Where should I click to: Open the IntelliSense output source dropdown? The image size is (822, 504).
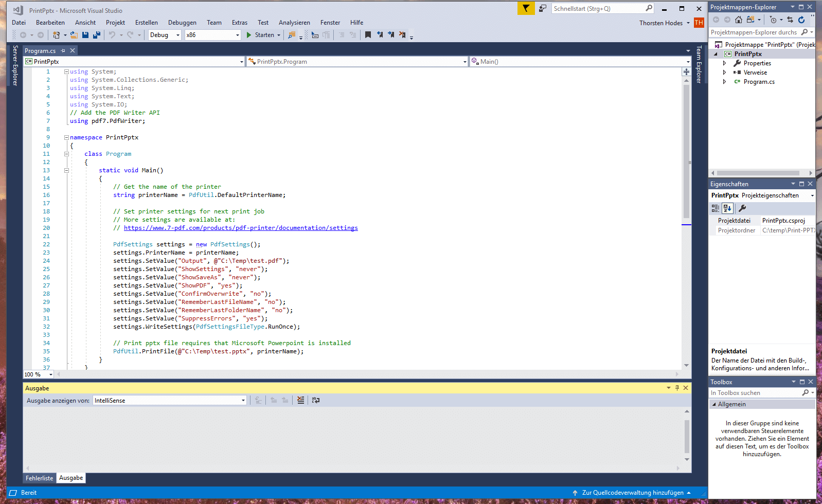(170, 401)
